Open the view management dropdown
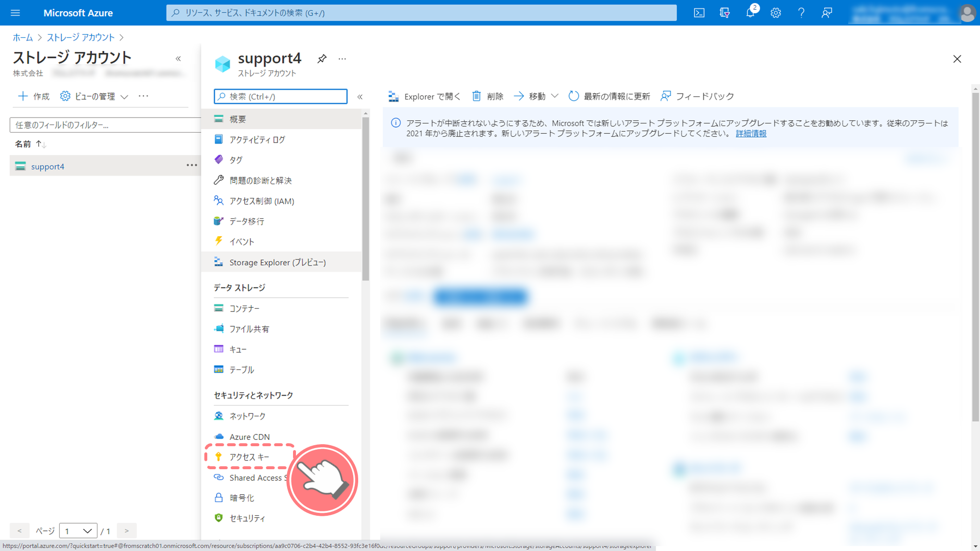Screen dimensions: 980x551 pyautogui.click(x=94, y=96)
